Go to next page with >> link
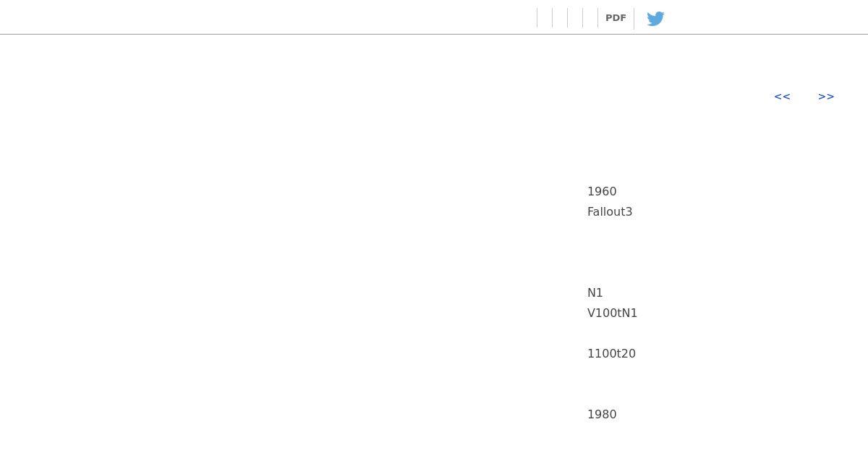Screen dimensions: 868x456 (826, 96)
